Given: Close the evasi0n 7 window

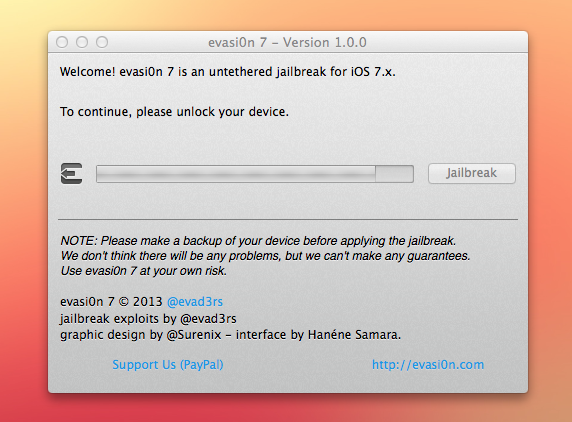Looking at the screenshot, I should coord(62,42).
